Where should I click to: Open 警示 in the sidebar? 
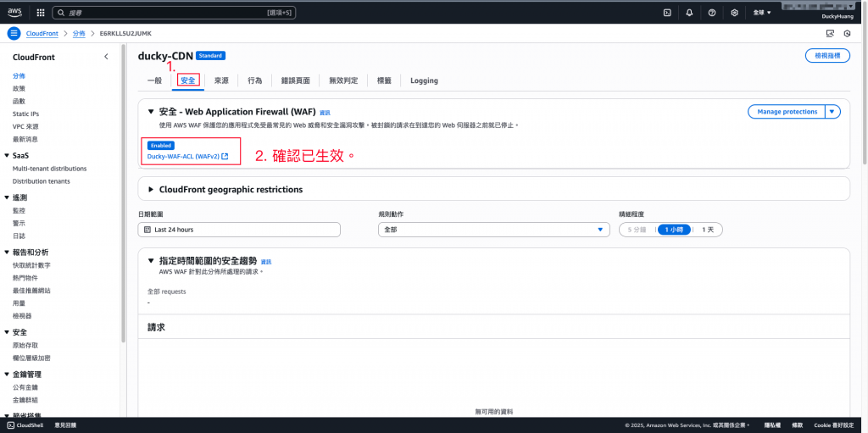19,223
